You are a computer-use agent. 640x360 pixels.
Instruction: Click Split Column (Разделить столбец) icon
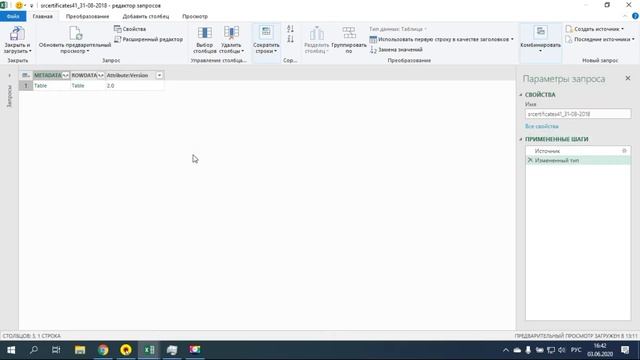316,33
